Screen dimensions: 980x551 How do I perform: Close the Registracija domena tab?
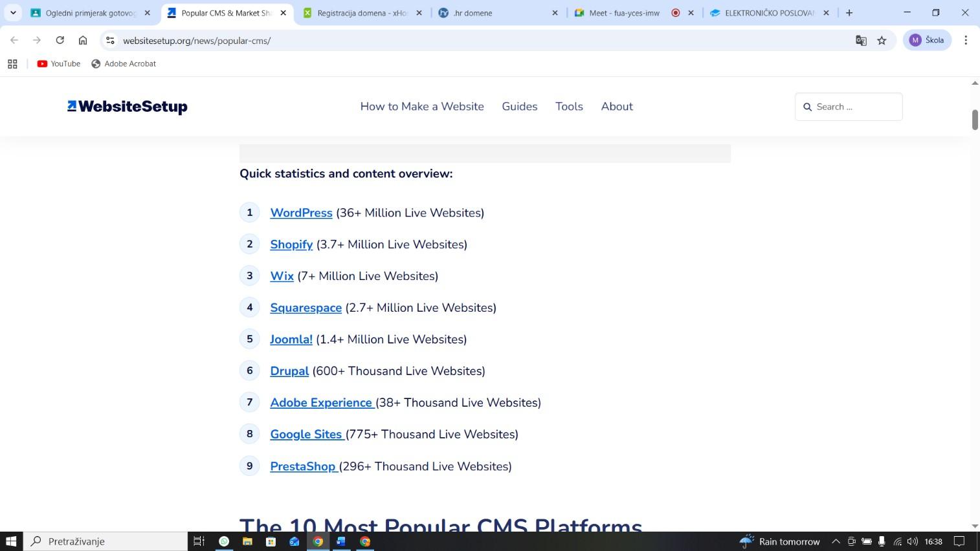click(x=419, y=13)
